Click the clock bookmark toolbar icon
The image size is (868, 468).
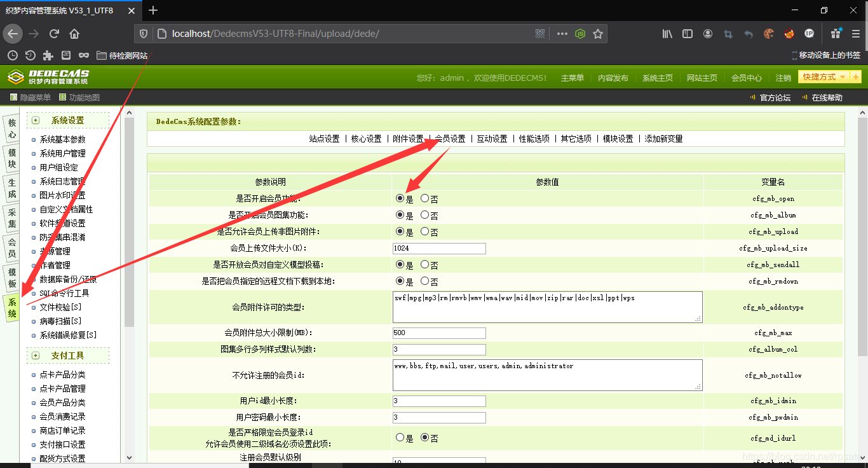coord(12,55)
